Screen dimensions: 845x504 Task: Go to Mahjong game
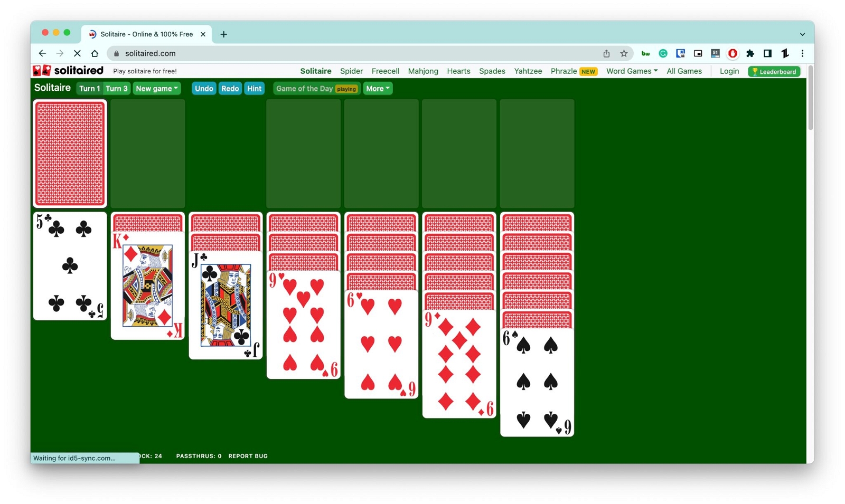coord(423,71)
